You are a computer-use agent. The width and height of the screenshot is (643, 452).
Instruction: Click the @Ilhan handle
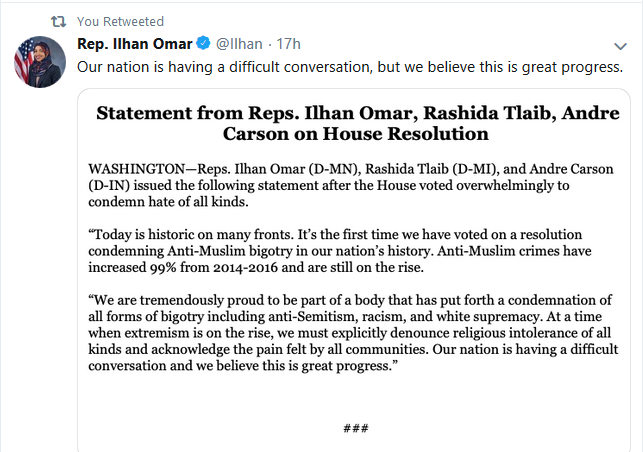241,44
